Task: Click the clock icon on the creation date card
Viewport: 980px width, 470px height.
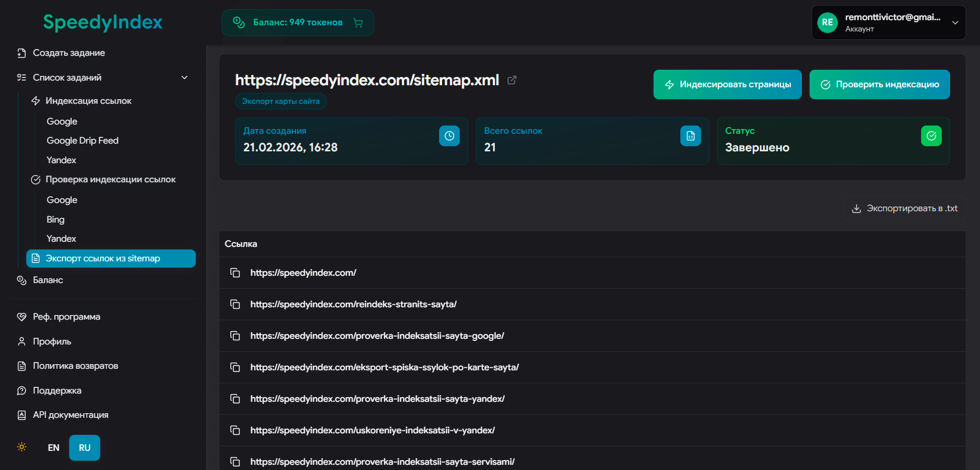Action: (x=449, y=136)
